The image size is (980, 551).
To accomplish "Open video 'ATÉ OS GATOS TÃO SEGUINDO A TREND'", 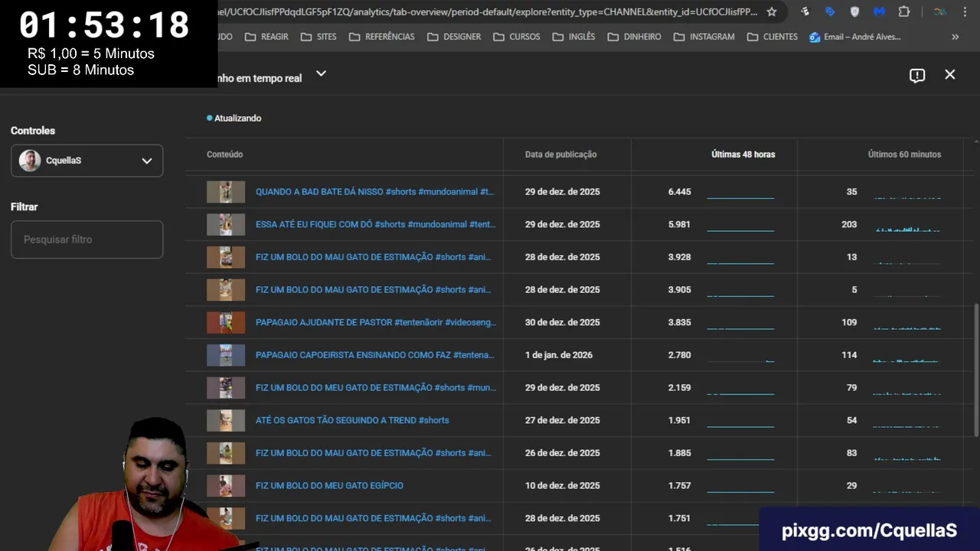I will (352, 420).
